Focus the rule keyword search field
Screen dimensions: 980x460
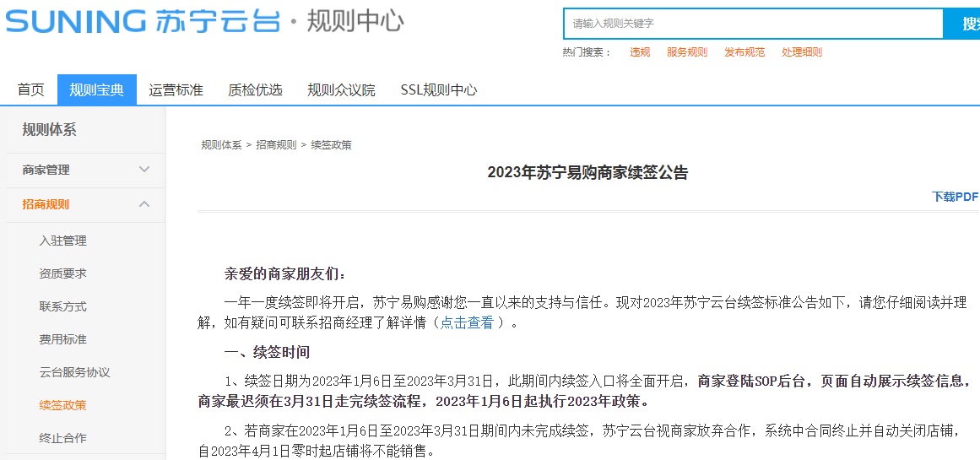[753, 24]
